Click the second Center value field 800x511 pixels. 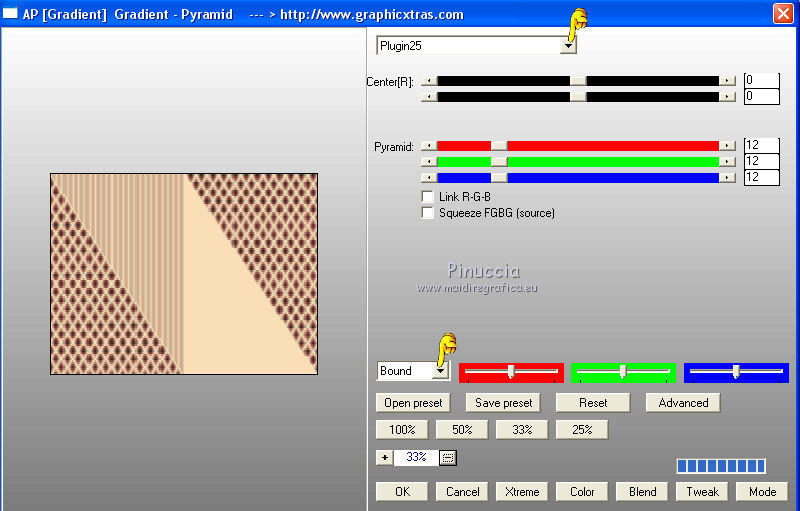pyautogui.click(x=762, y=96)
